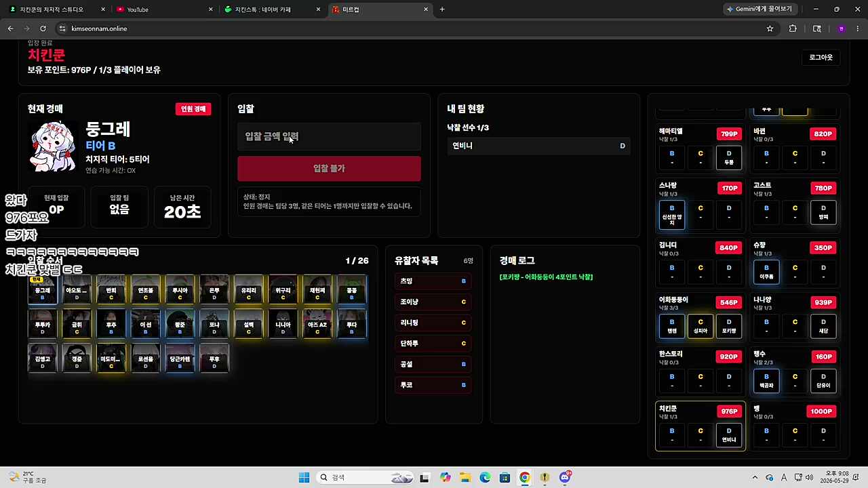This screenshot has height=488, width=868.
Task: Click the red 인원 경매 badge
Action: point(193,109)
